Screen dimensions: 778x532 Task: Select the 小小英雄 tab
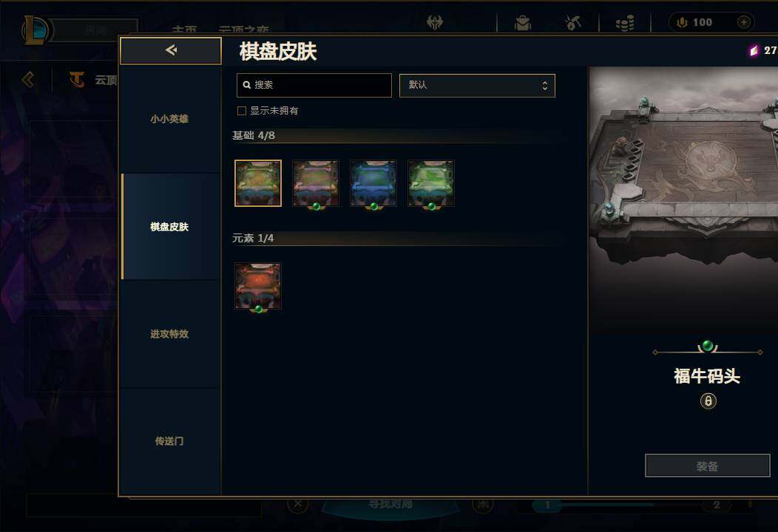[x=171, y=119]
